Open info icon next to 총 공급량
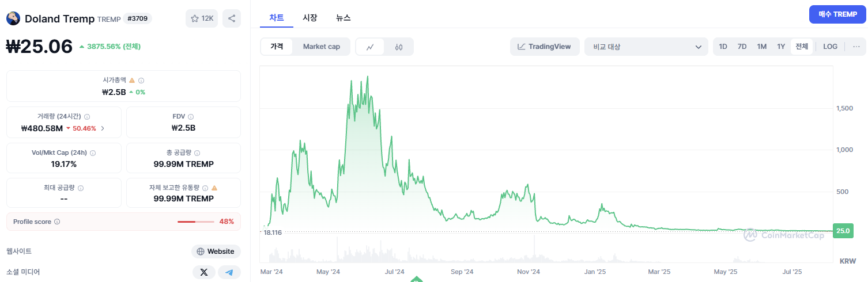This screenshot has width=868, height=282. [197, 153]
